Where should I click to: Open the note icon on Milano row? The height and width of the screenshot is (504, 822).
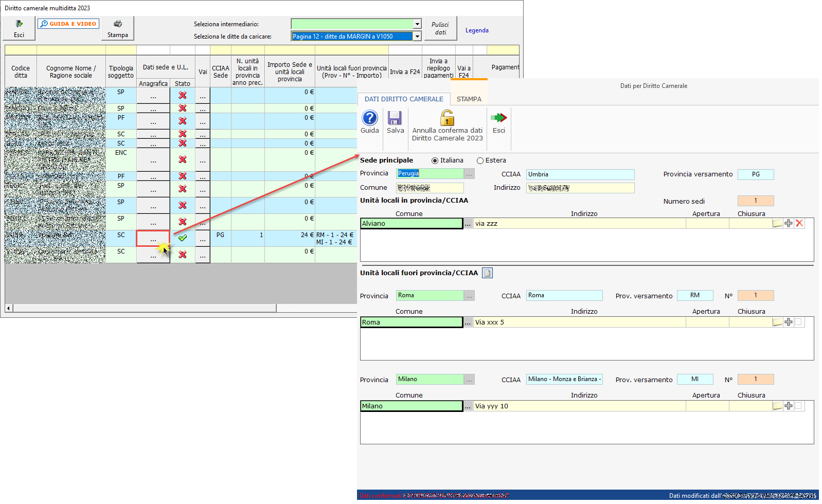coord(777,406)
